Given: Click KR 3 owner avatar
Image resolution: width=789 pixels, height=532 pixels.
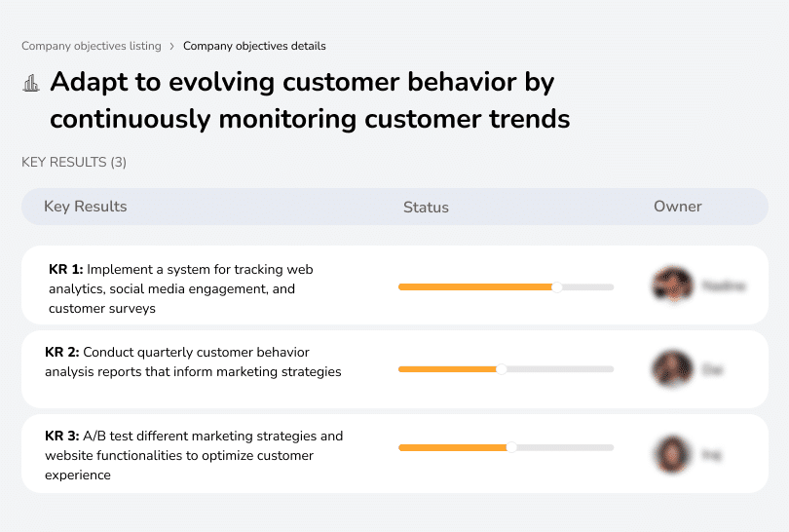Looking at the screenshot, I should pos(672,454).
